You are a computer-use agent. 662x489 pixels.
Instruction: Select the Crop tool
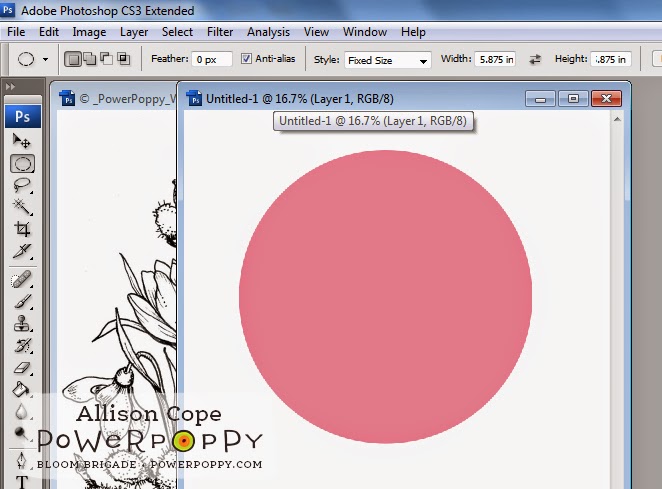pyautogui.click(x=22, y=229)
